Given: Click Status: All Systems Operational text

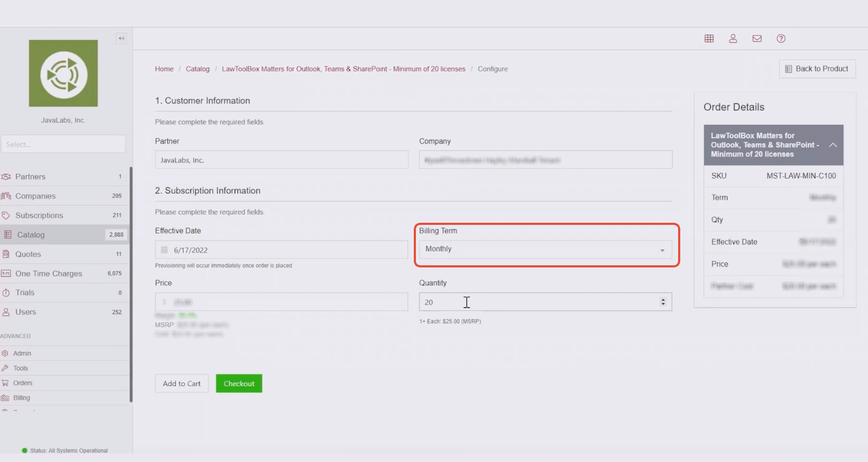Looking at the screenshot, I should [69, 451].
